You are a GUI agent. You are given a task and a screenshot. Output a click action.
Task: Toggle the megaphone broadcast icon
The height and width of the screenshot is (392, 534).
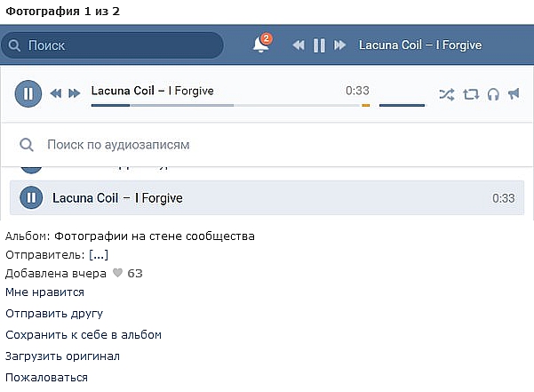pyautogui.click(x=514, y=93)
